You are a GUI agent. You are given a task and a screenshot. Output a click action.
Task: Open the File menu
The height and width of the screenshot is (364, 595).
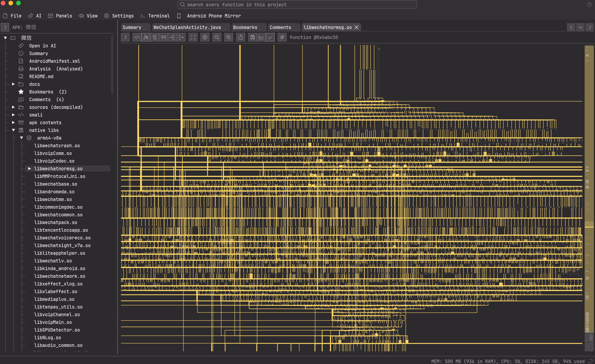12,16
